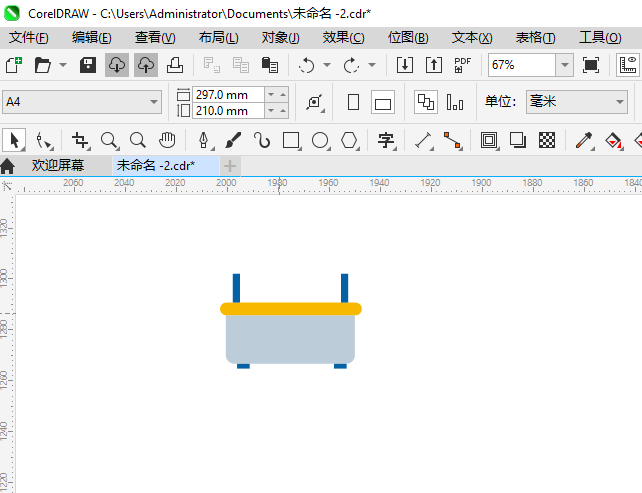Toggle the rulers display icon

tap(628, 65)
